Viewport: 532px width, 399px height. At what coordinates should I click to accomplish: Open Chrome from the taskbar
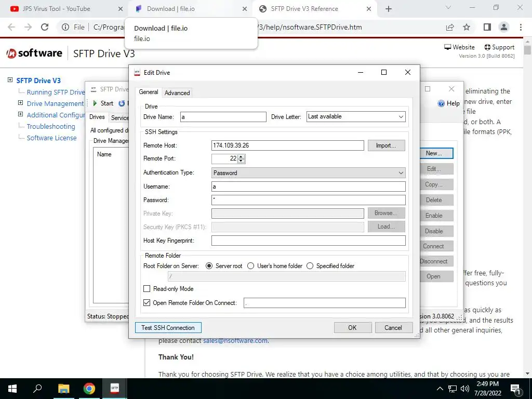pos(89,389)
